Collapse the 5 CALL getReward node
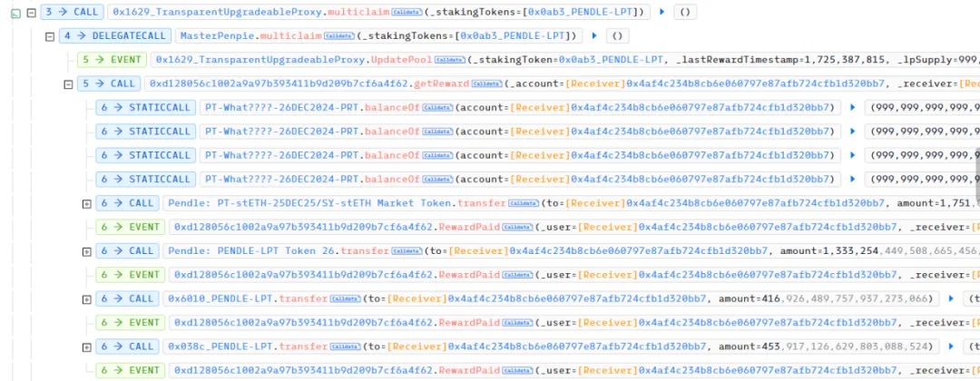Screen dimensions: 980x381 [x=68, y=84]
